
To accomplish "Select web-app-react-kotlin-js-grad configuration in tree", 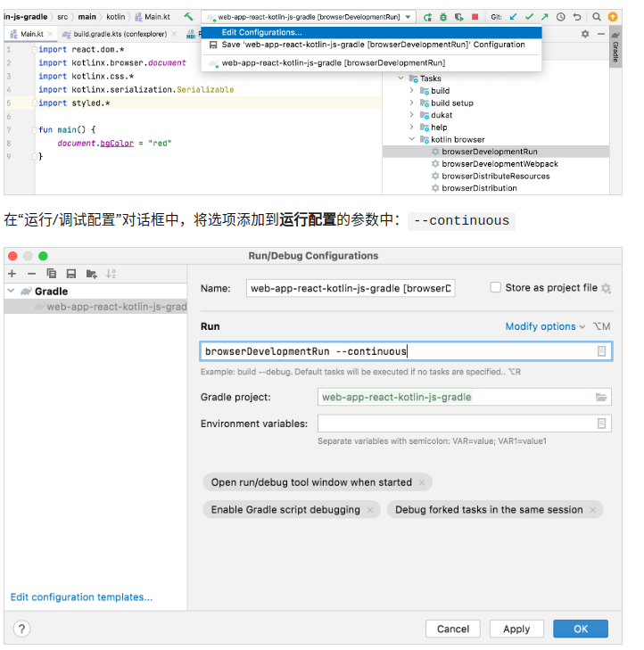I will click(95, 307).
